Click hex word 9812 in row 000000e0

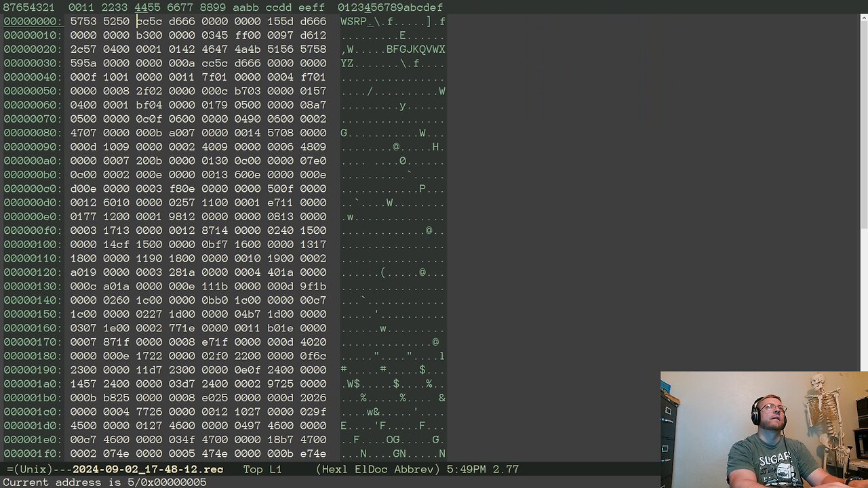pos(182,217)
